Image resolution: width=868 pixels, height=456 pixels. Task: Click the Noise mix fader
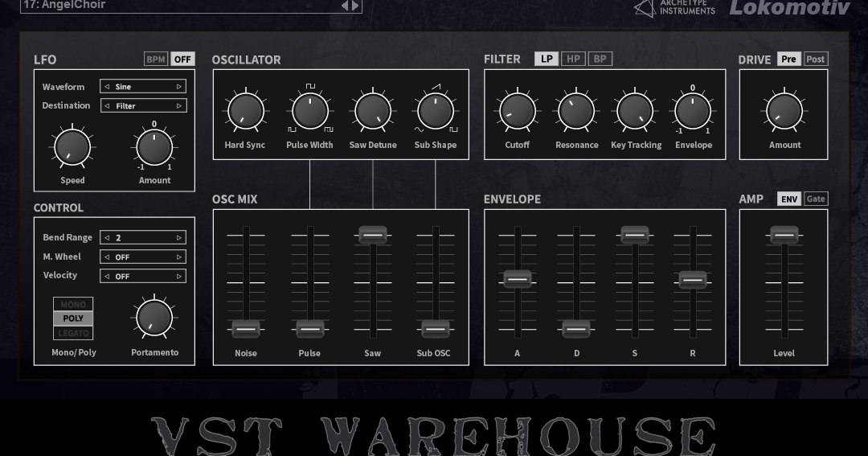pyautogui.click(x=246, y=329)
